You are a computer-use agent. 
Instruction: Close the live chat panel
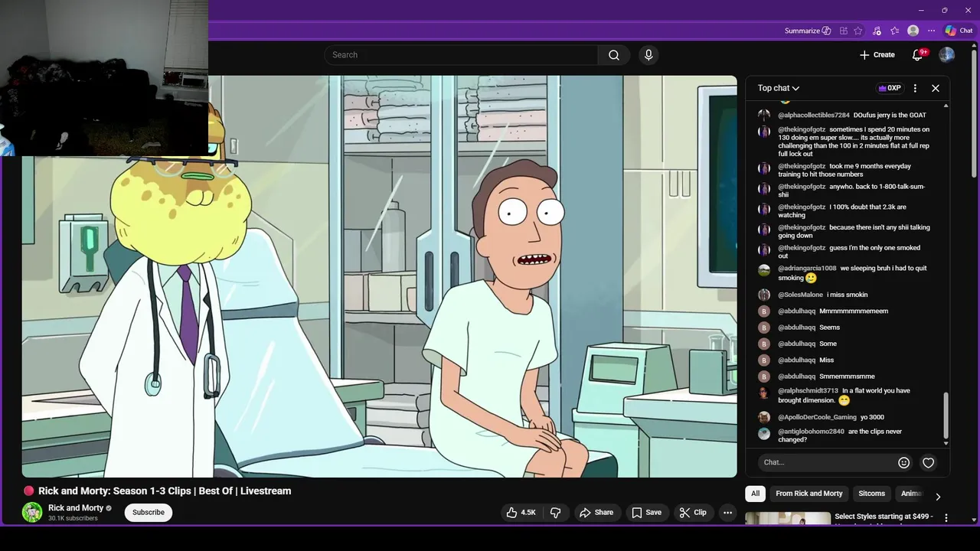coord(936,88)
